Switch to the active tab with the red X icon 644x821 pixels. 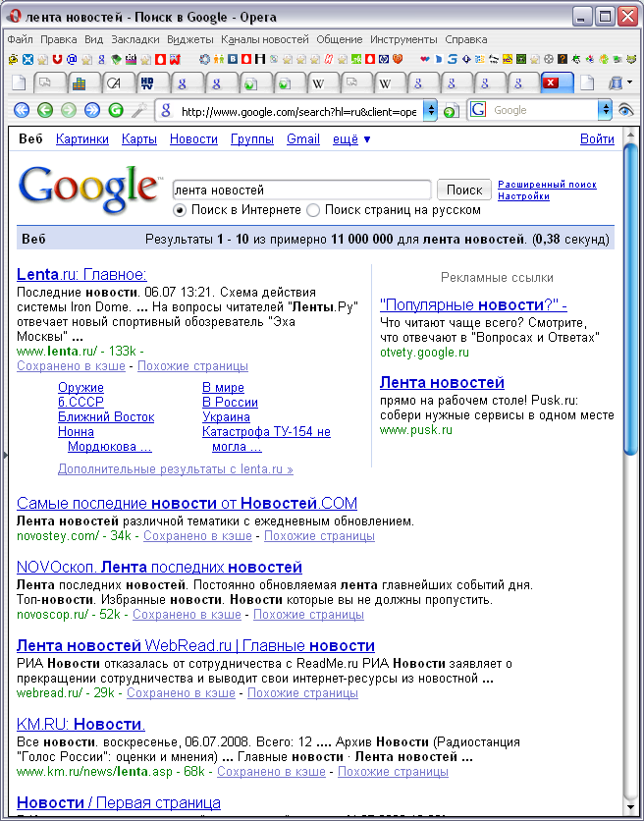click(556, 82)
